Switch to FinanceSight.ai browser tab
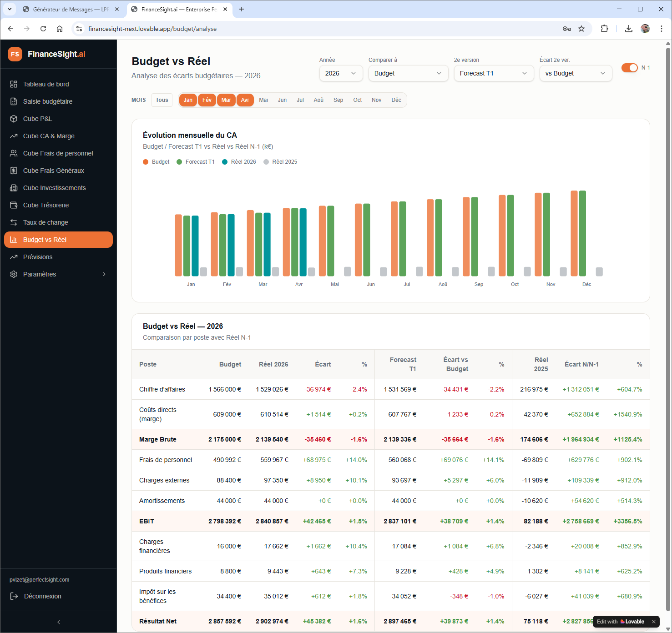 tap(179, 9)
